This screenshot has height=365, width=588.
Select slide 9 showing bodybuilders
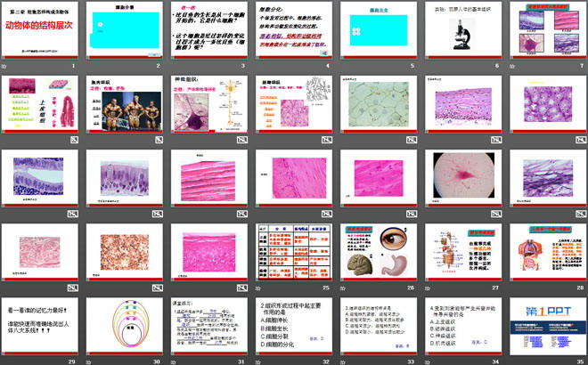coord(127,102)
